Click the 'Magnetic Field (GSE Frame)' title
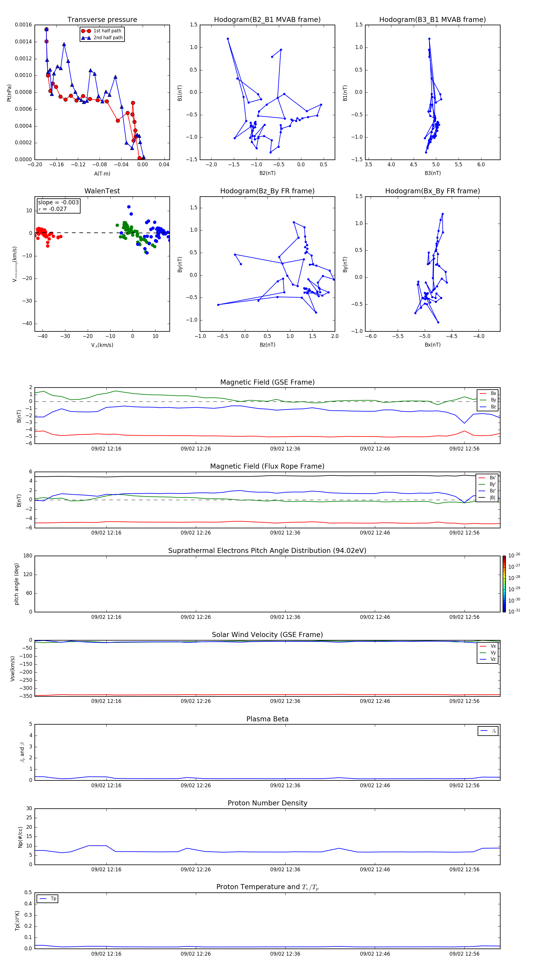The height and width of the screenshot is (980, 535). point(267,382)
